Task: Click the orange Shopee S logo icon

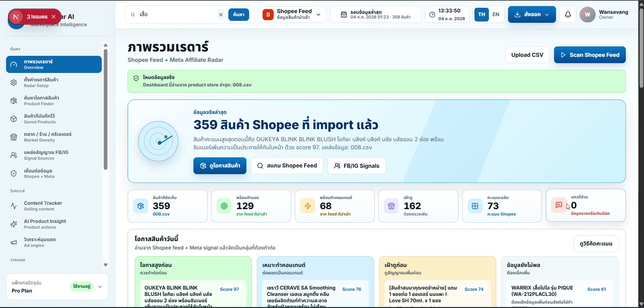Action: (x=268, y=14)
